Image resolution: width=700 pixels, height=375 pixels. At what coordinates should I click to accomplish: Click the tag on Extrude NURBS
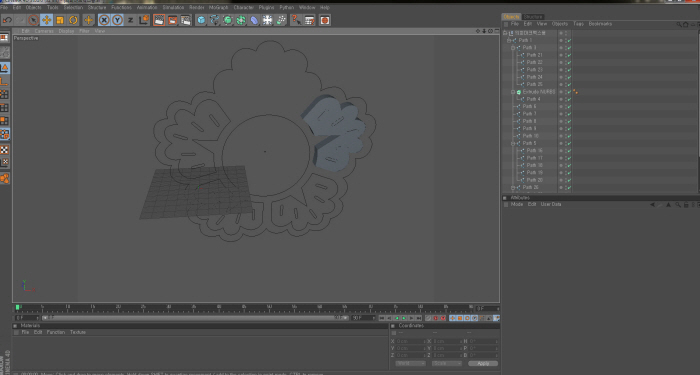pos(575,92)
